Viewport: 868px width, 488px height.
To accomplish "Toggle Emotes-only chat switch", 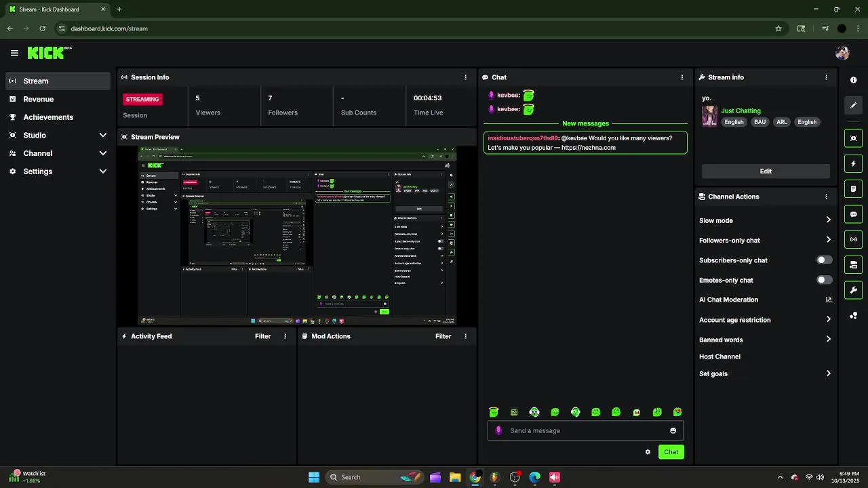I will pos(824,280).
